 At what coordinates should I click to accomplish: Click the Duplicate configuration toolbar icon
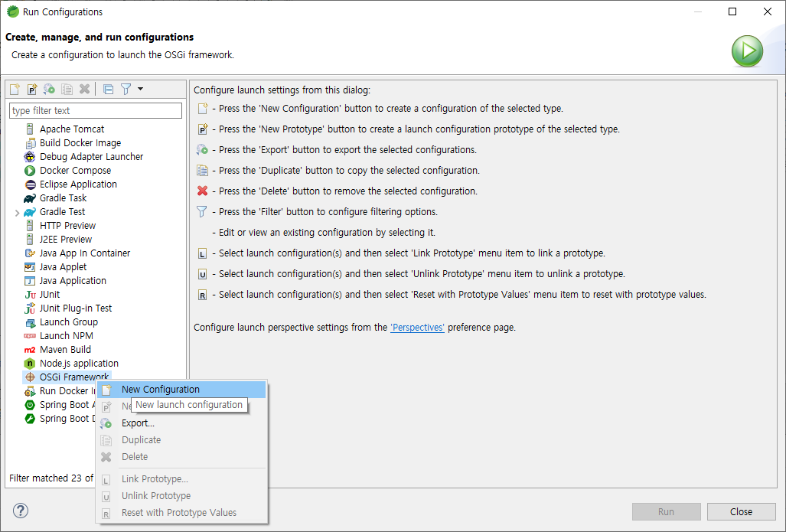click(x=67, y=90)
